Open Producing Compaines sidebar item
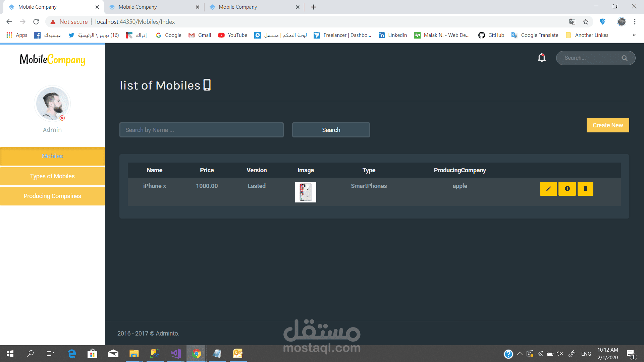 click(x=52, y=196)
